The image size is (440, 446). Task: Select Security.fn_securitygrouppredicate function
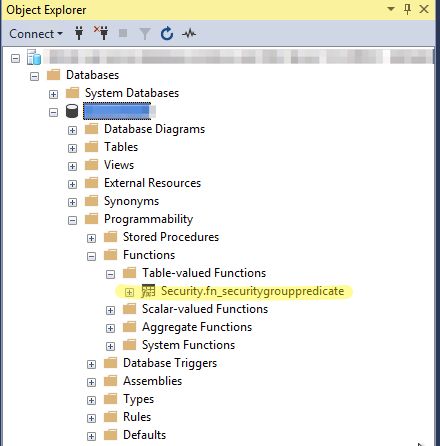pyautogui.click(x=252, y=291)
